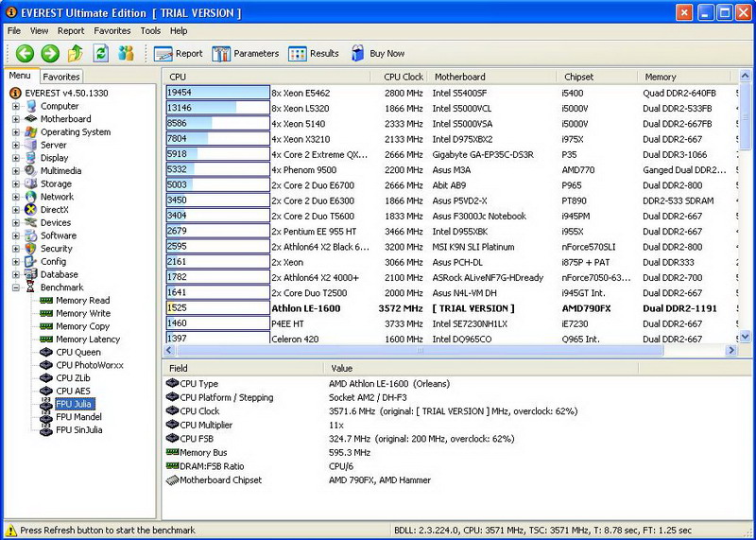The height and width of the screenshot is (540, 756).
Task: Select CPU AES benchmark
Action: (73, 391)
